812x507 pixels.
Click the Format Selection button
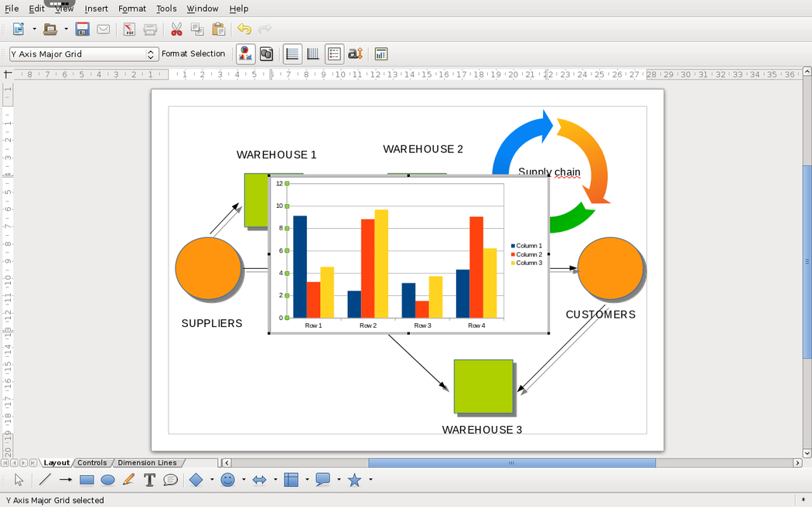(193, 54)
